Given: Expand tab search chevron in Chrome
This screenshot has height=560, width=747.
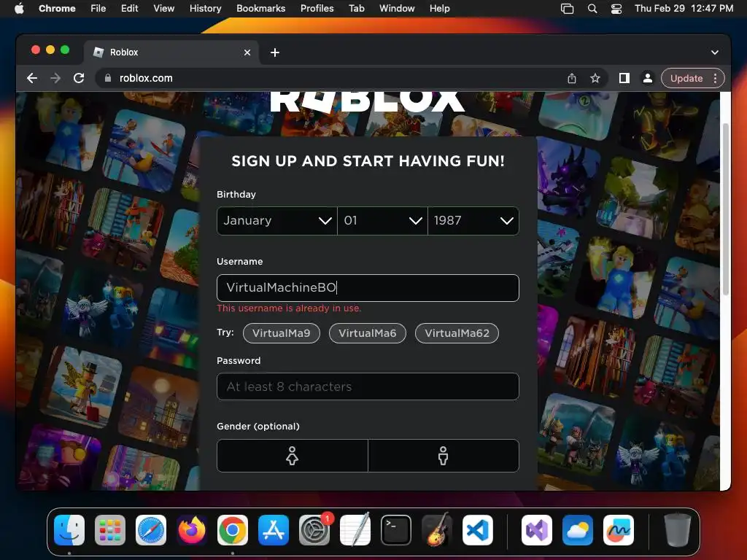Looking at the screenshot, I should pos(715,52).
